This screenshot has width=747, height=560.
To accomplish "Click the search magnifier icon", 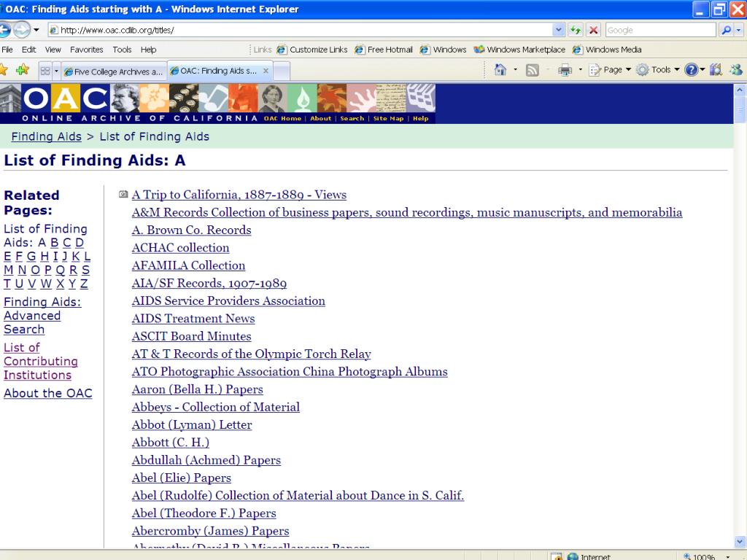I will click(x=726, y=30).
